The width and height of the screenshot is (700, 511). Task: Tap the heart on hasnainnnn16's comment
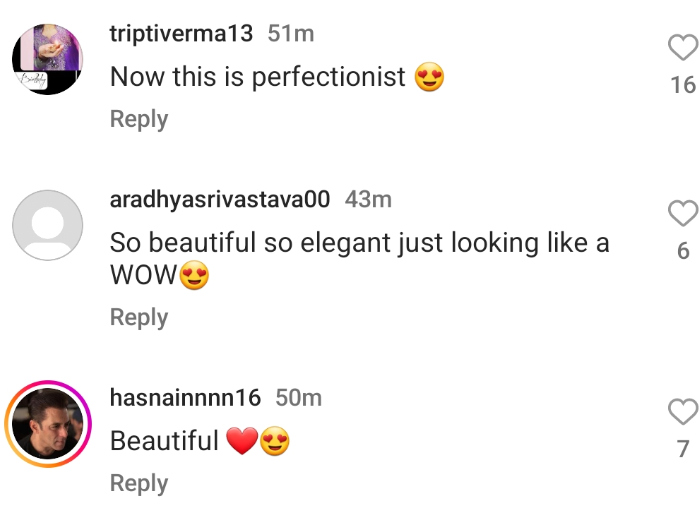pyautogui.click(x=682, y=410)
